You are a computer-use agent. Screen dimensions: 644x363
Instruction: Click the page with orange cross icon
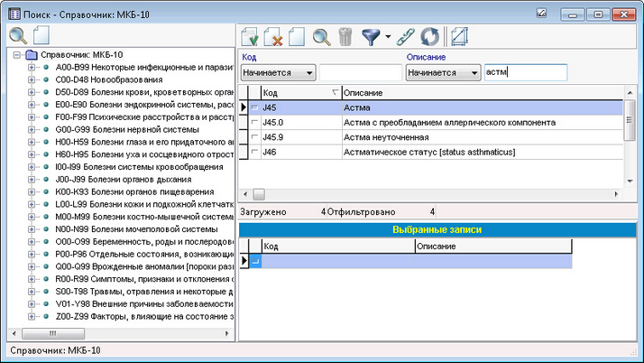[273, 37]
